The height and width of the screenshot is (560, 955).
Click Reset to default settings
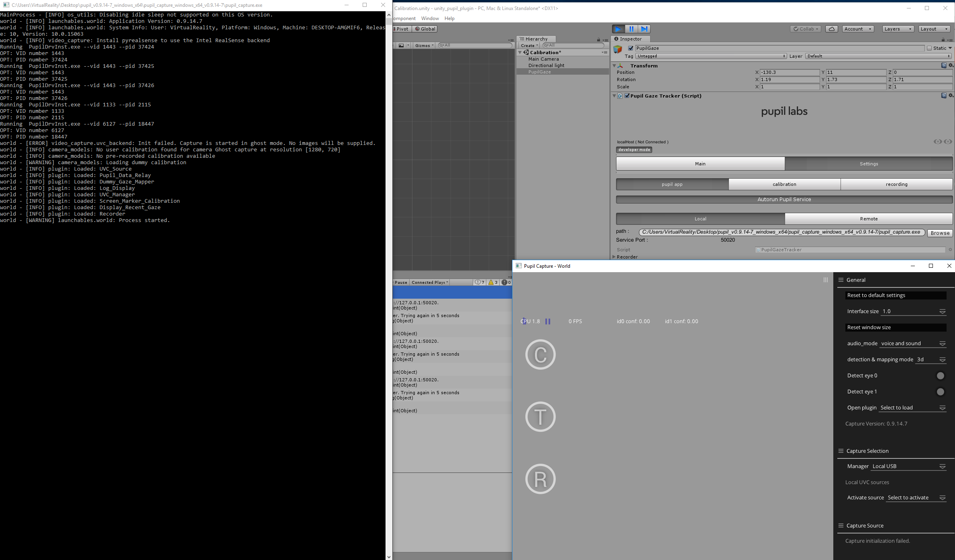pos(896,295)
